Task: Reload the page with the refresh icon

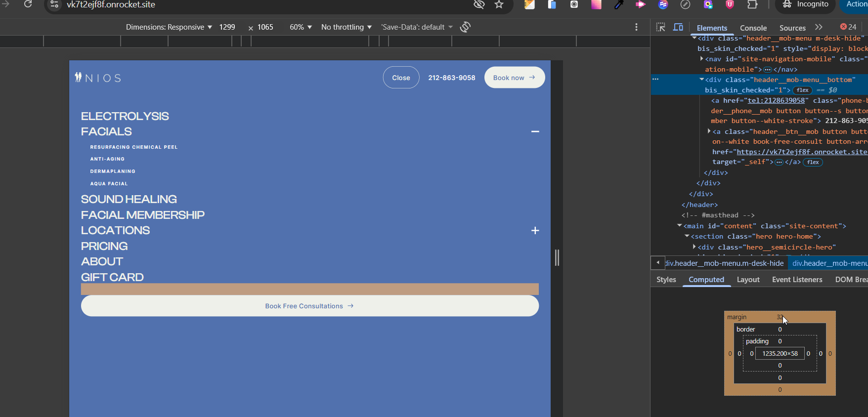Action: pyautogui.click(x=28, y=4)
